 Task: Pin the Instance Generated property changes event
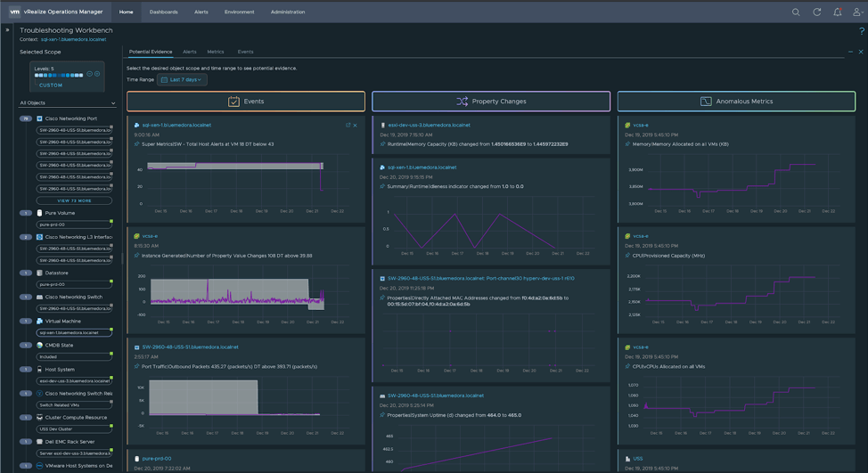(136, 256)
